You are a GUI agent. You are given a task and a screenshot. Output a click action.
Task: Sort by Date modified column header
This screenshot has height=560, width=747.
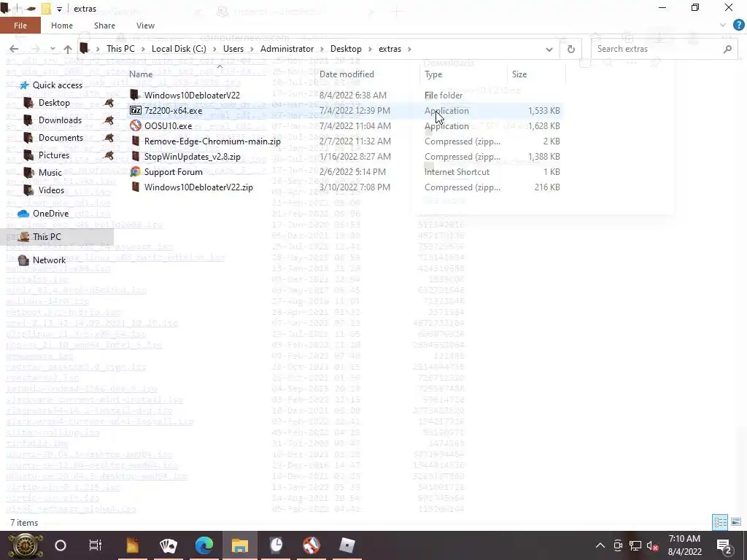click(347, 74)
